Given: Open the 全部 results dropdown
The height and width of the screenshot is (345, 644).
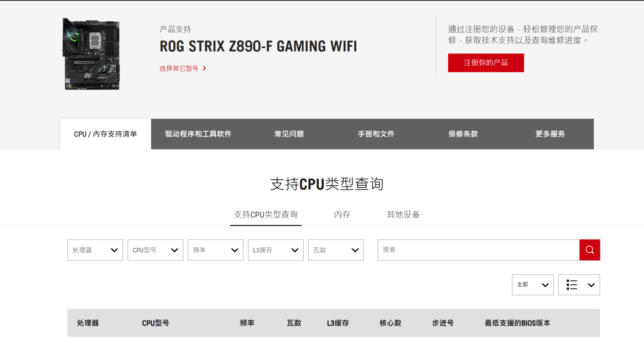Looking at the screenshot, I should [x=533, y=285].
